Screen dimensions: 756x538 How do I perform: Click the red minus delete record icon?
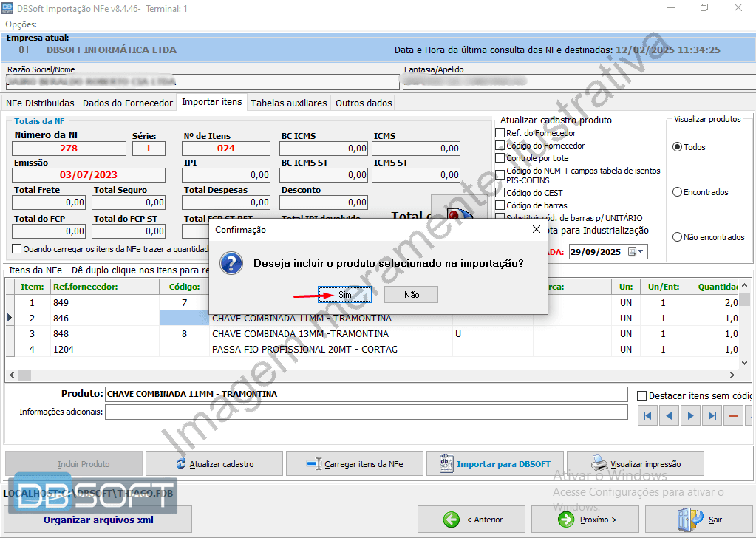[x=733, y=416]
